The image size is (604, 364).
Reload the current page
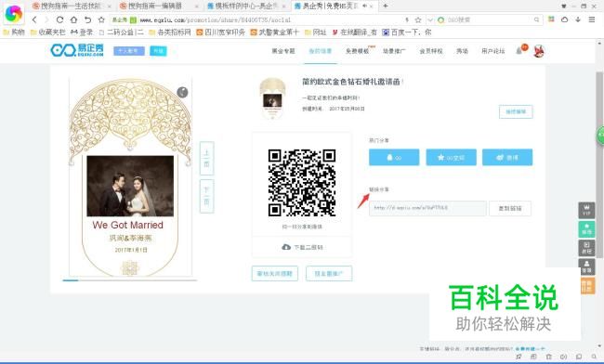pyautogui.click(x=59, y=19)
